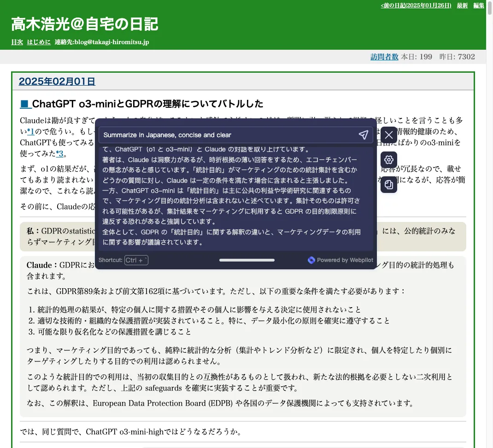The height and width of the screenshot is (448, 493).
Task: Click the page's vertical scrollbar
Action: point(489,184)
